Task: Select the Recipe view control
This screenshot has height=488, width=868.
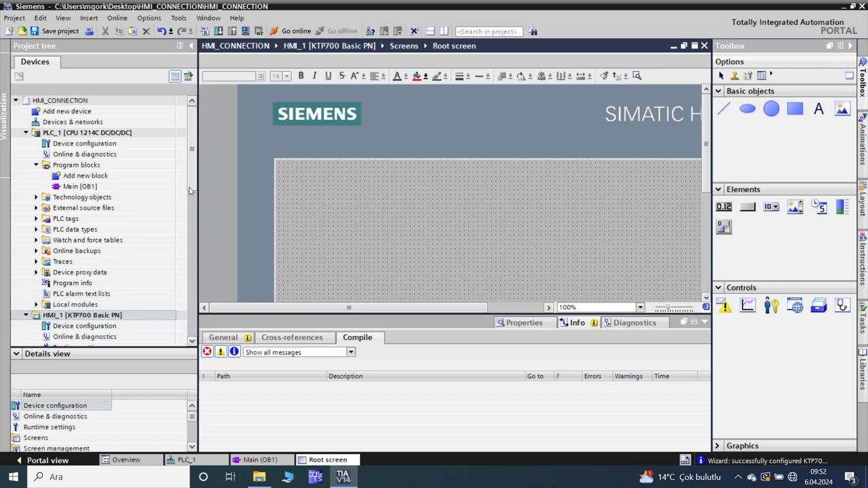Action: pyautogui.click(x=818, y=306)
